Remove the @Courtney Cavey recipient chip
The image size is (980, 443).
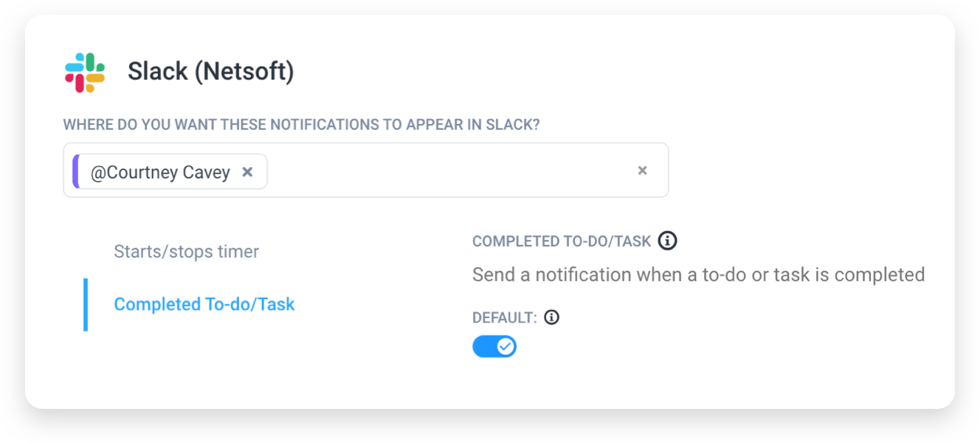[247, 171]
